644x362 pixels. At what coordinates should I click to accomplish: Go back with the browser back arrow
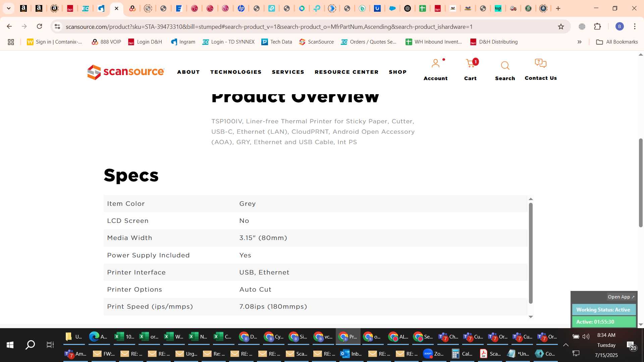9,26
